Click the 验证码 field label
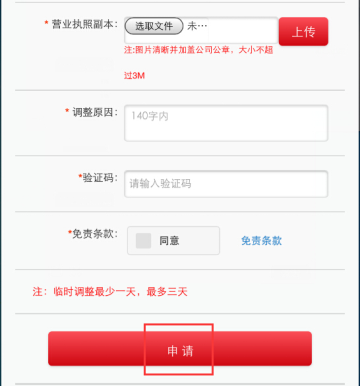Viewport: 360px width, 386px height. coord(100,178)
